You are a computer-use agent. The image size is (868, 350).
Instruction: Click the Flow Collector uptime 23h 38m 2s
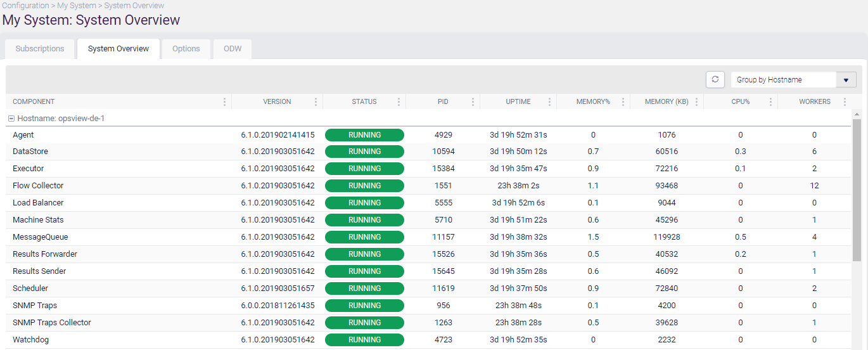518,186
